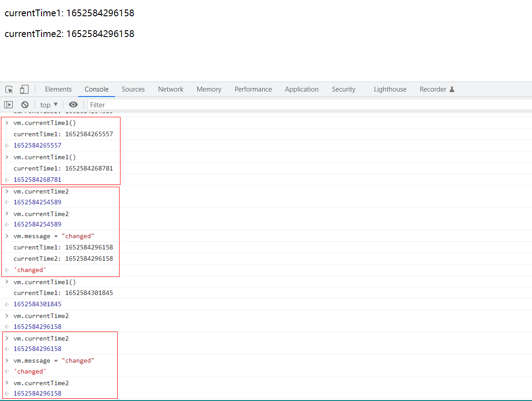This screenshot has height=401, width=532.
Task: Show the console sidebar icon
Action: pos(9,105)
